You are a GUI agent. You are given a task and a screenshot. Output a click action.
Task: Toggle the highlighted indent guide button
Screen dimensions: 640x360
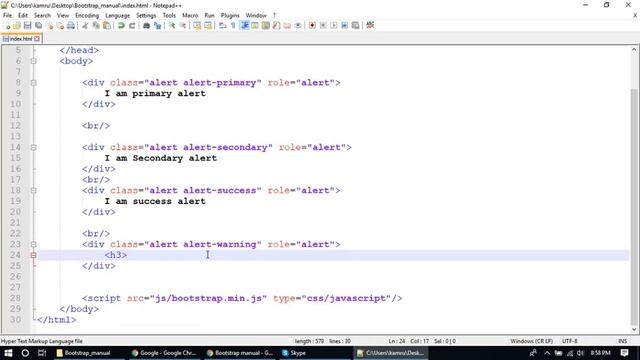[x=244, y=25]
